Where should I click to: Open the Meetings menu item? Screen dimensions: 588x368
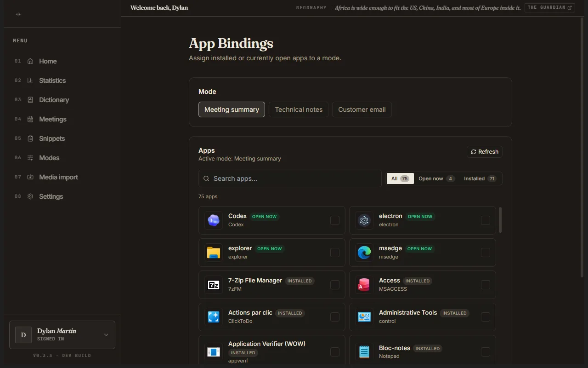(x=62, y=119)
